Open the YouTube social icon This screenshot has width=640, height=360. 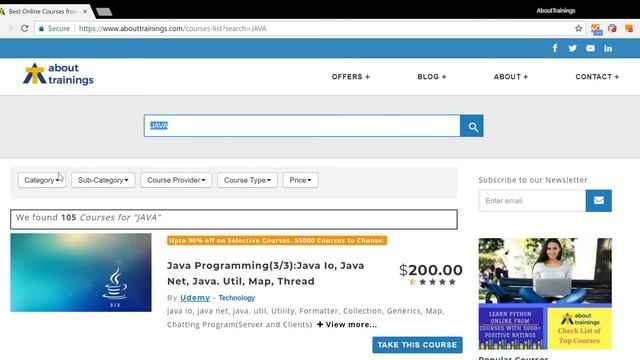pyautogui.click(x=590, y=48)
